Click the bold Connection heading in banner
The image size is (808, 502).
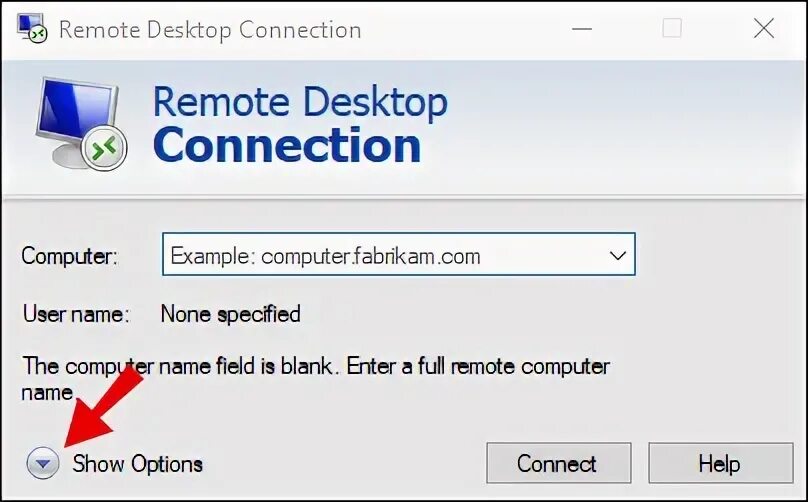click(287, 145)
